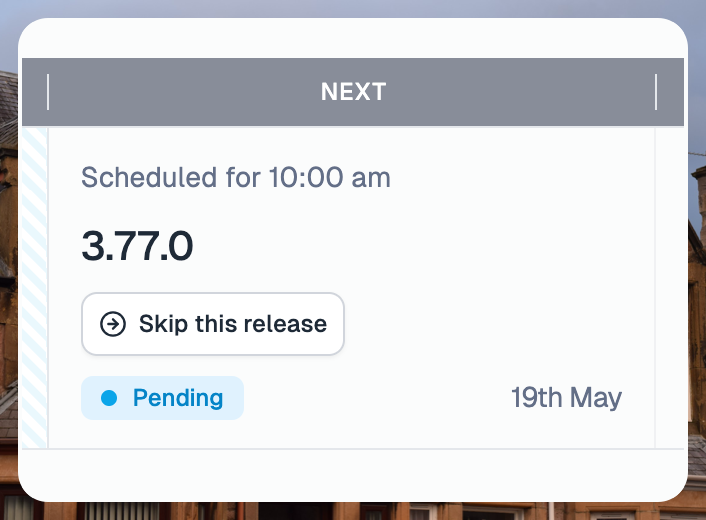
Task: Click the striped blue bar beside the release
Action: click(x=35, y=288)
